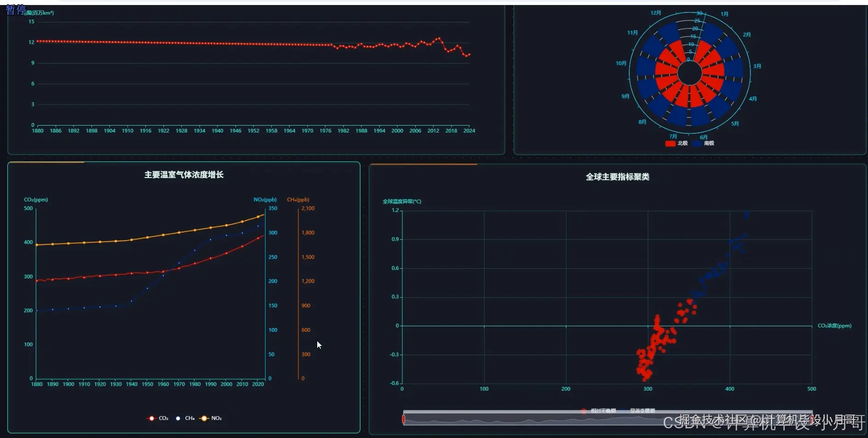Screen dimensions: 868x438
Task: Click the 2,100 tick on the CH₄ axis
Action: pyautogui.click(x=308, y=208)
